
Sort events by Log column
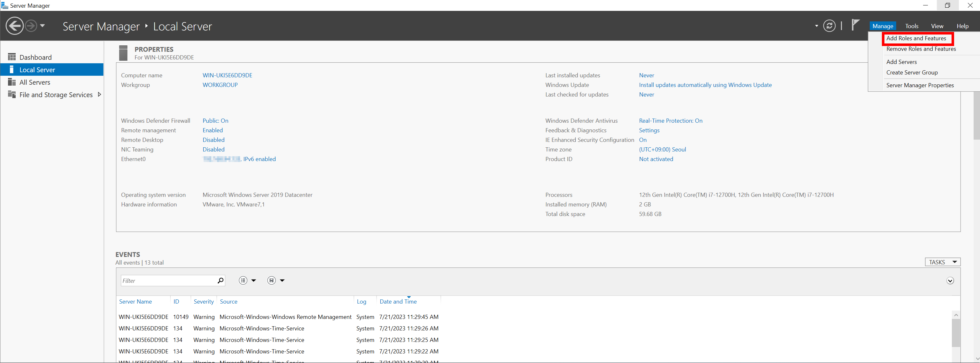pyautogui.click(x=362, y=302)
